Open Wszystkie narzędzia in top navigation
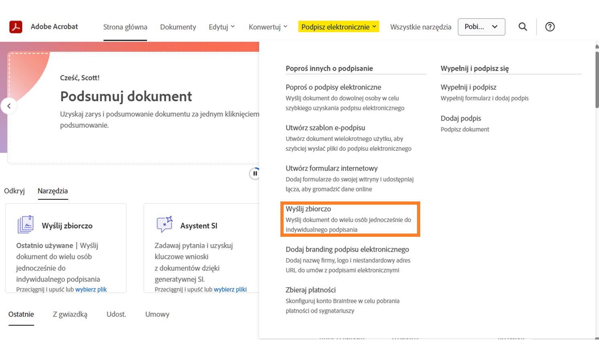 tap(421, 27)
